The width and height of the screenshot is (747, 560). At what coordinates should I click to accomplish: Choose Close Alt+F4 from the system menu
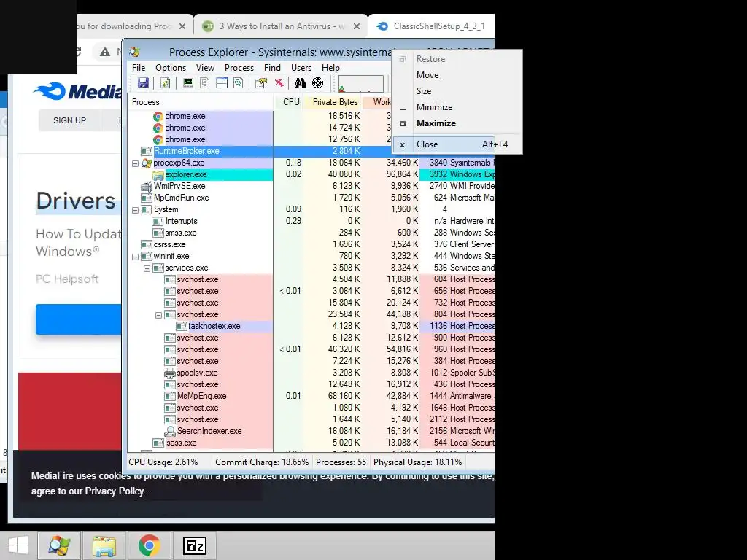point(457,144)
